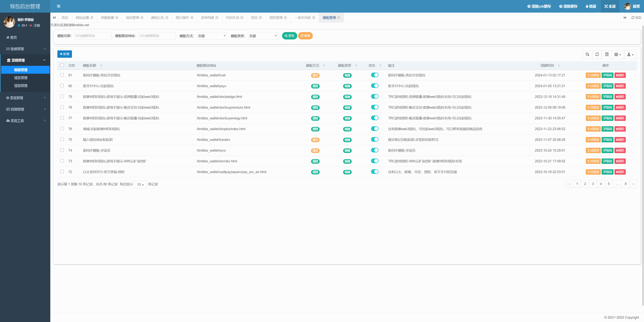Check the select-all header checkbox
The width and height of the screenshot is (644, 322).
point(62,65)
